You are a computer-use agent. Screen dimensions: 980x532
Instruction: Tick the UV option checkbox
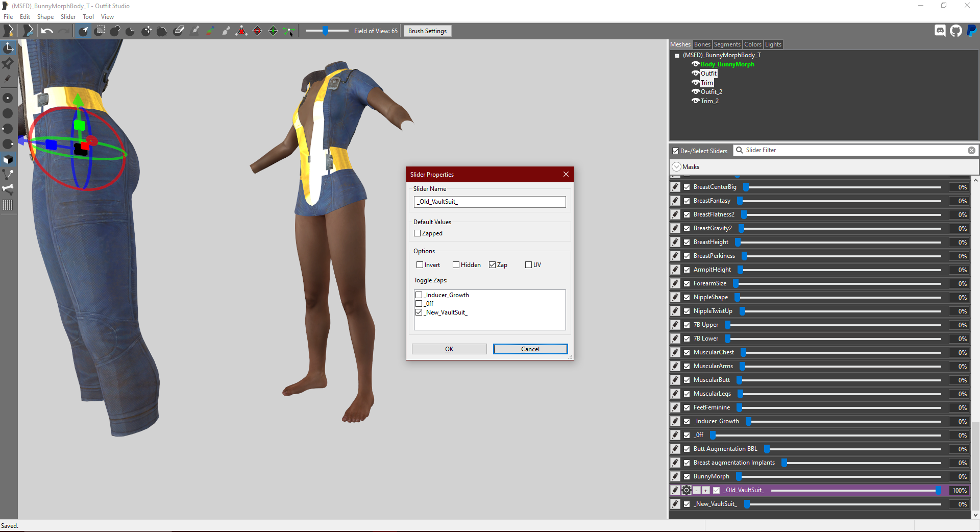529,265
